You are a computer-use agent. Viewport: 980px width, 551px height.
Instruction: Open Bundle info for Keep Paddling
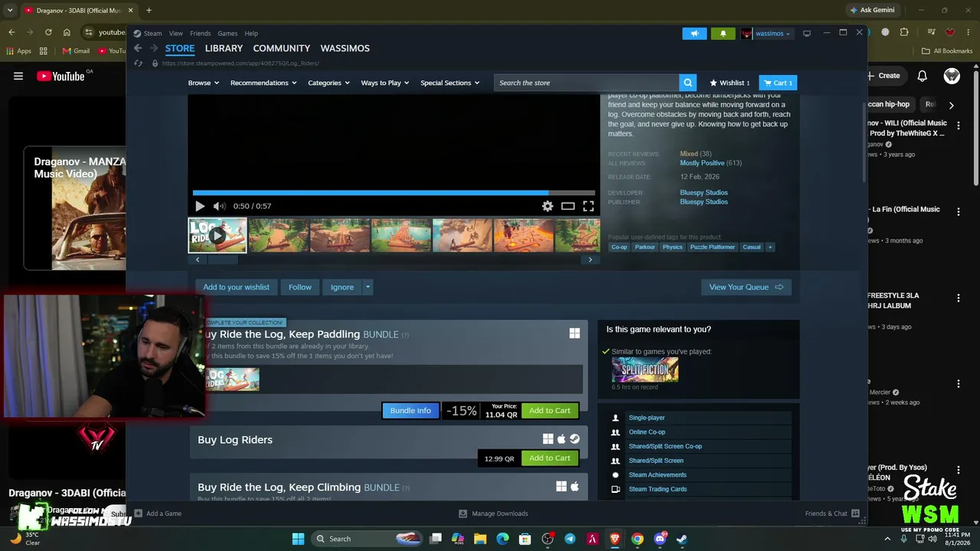[x=410, y=411]
